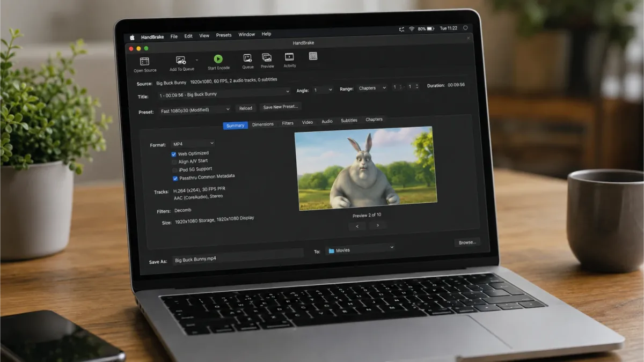Viewport: 644px width, 362px height.
Task: Enable the Align A/V Start checkbox
Action: pyautogui.click(x=174, y=162)
